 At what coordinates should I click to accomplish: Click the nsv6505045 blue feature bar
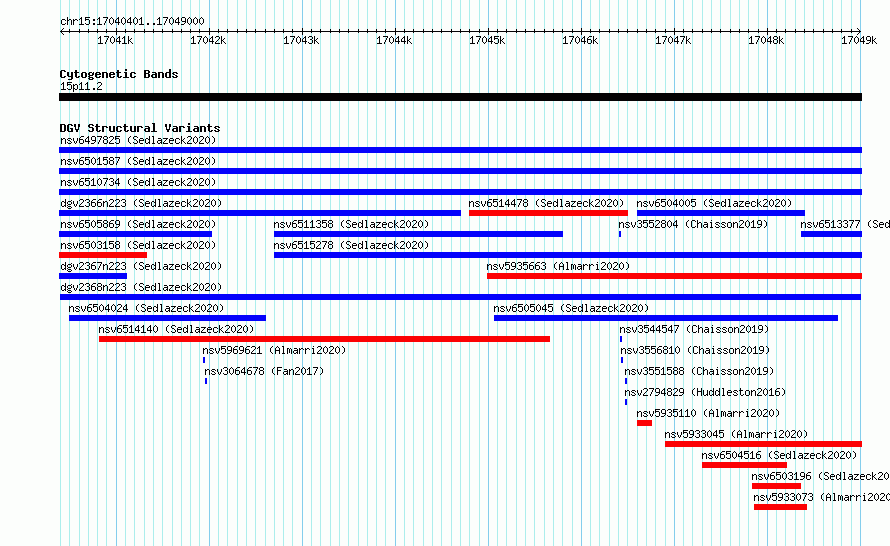(666, 318)
